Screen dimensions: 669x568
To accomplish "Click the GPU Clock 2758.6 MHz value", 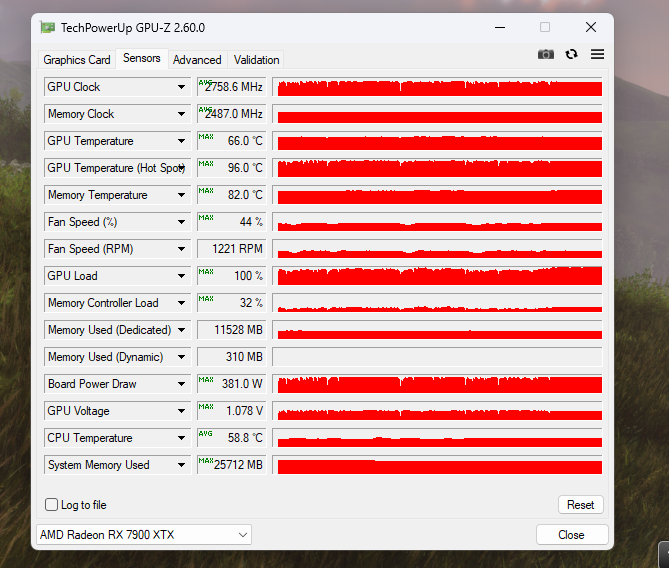I will 232,87.
